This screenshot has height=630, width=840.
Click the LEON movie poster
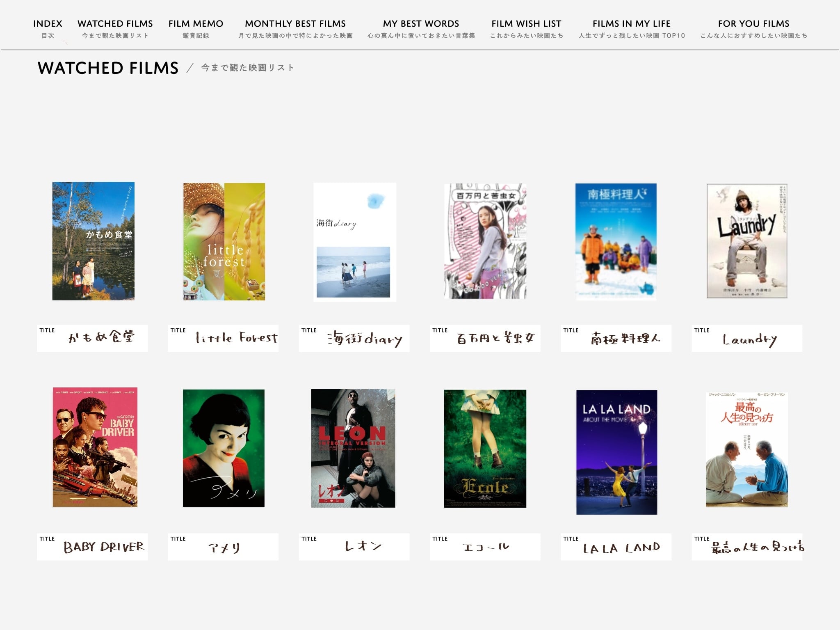(x=353, y=448)
